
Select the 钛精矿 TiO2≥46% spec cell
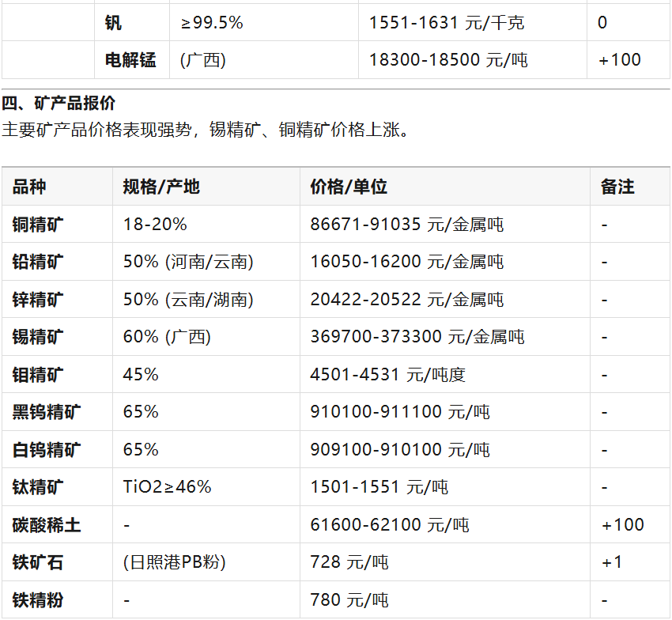168,487
